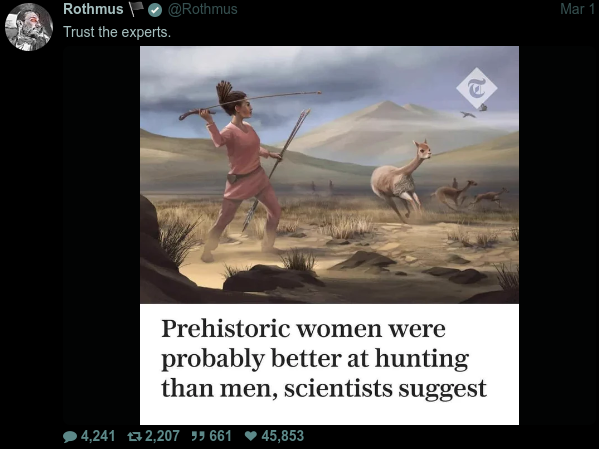The height and width of the screenshot is (449, 599).
Task: Click the quote marks icon
Action: pyautogui.click(x=197, y=436)
